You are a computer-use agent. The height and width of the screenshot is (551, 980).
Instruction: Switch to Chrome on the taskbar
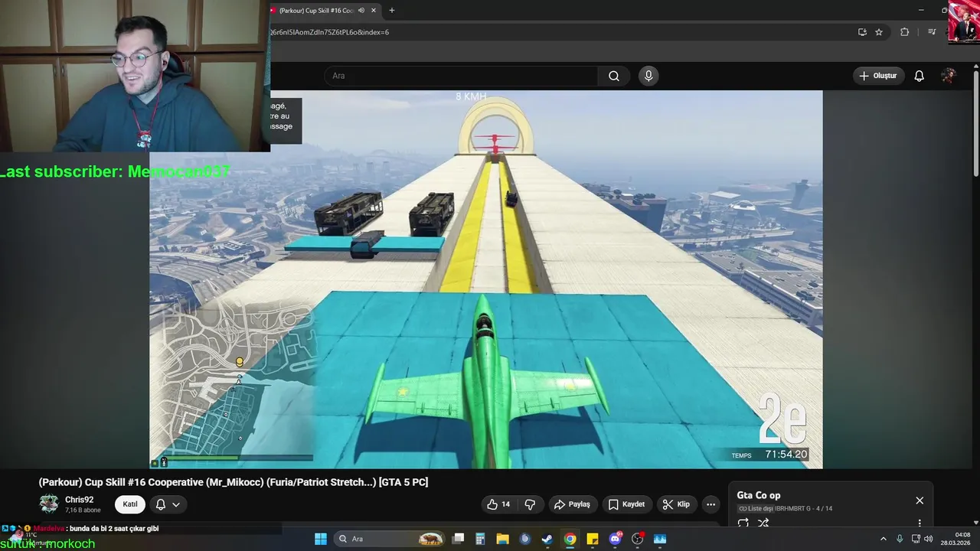pos(570,539)
